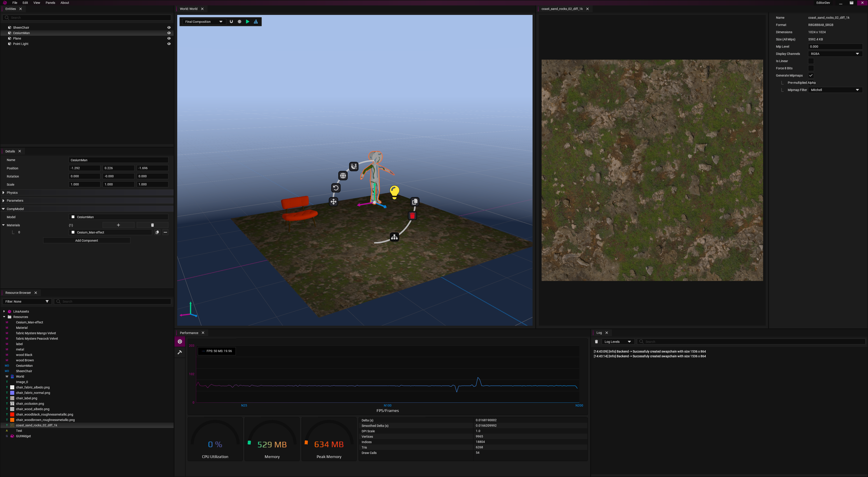Clear log with trash icon
Screen dimensions: 868x477
(x=597, y=342)
